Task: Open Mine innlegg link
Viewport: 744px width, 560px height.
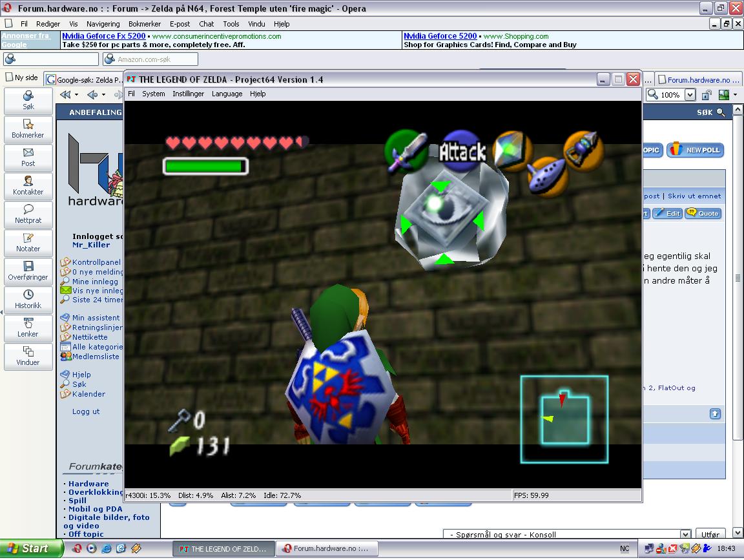Action: (x=95, y=282)
